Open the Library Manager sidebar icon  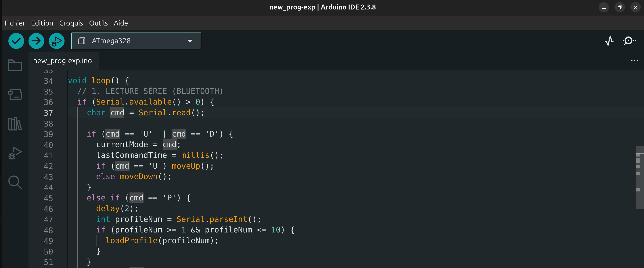click(15, 124)
